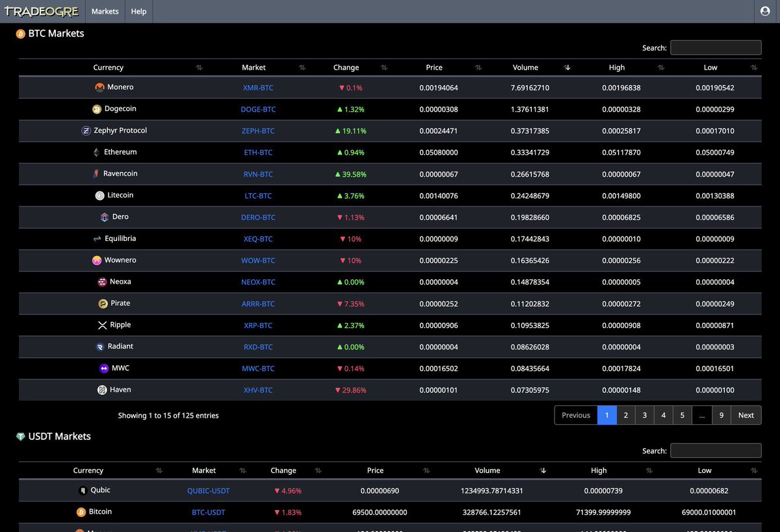780x532 pixels.
Task: Click the Haven coin icon
Action: click(102, 390)
